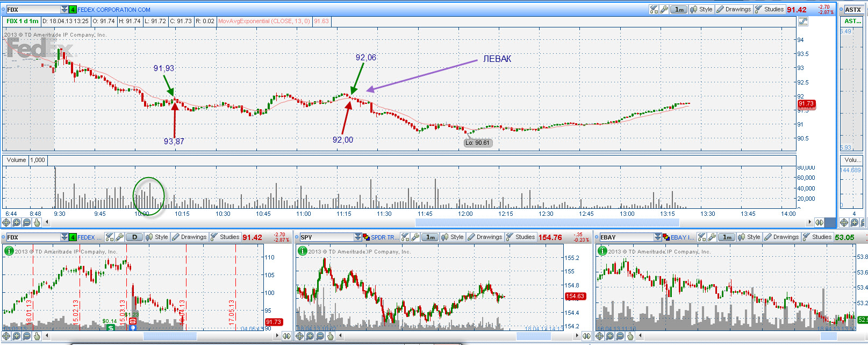This screenshot has width=868, height=345.
Task: Click the main chart horizontal scrollbar thumb
Action: point(547,222)
